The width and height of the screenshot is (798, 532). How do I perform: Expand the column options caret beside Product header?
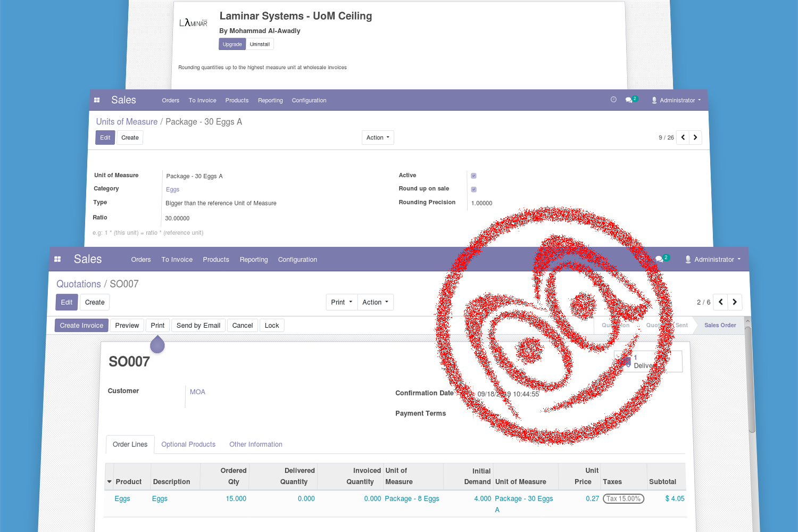tap(110, 482)
